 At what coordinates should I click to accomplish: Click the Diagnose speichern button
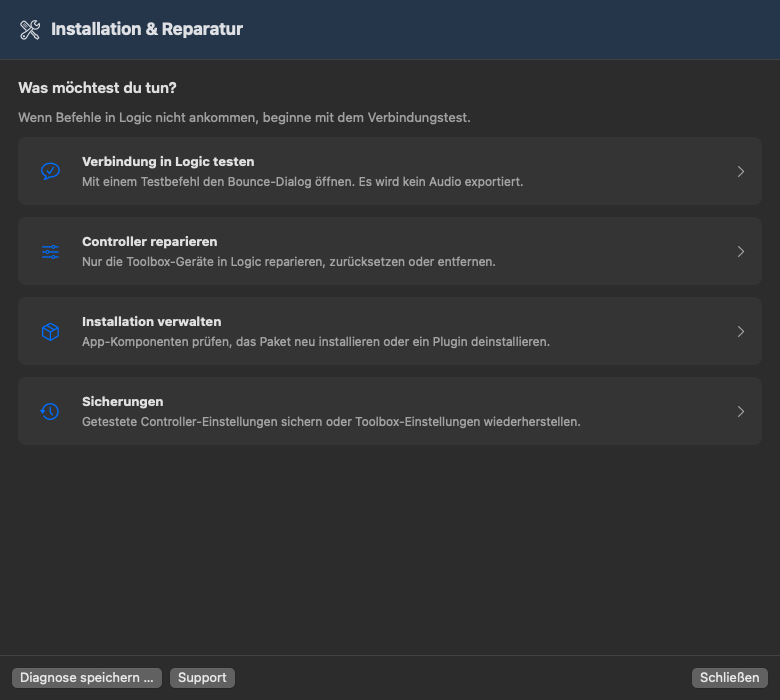87,678
